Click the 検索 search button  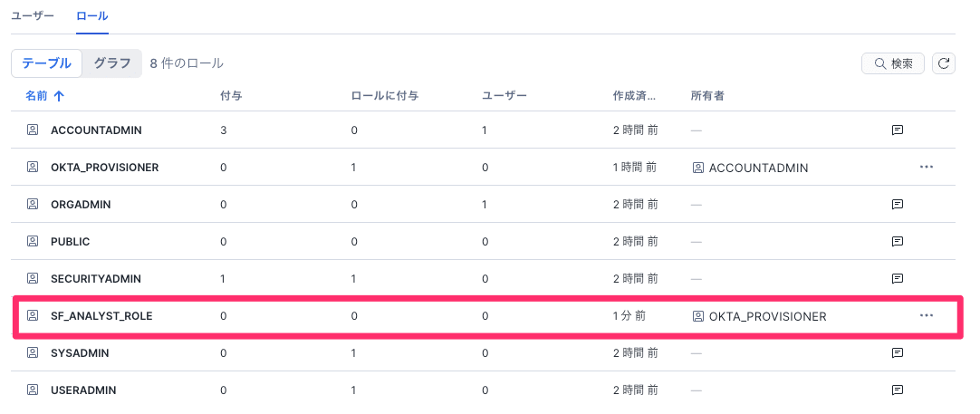[x=892, y=63]
